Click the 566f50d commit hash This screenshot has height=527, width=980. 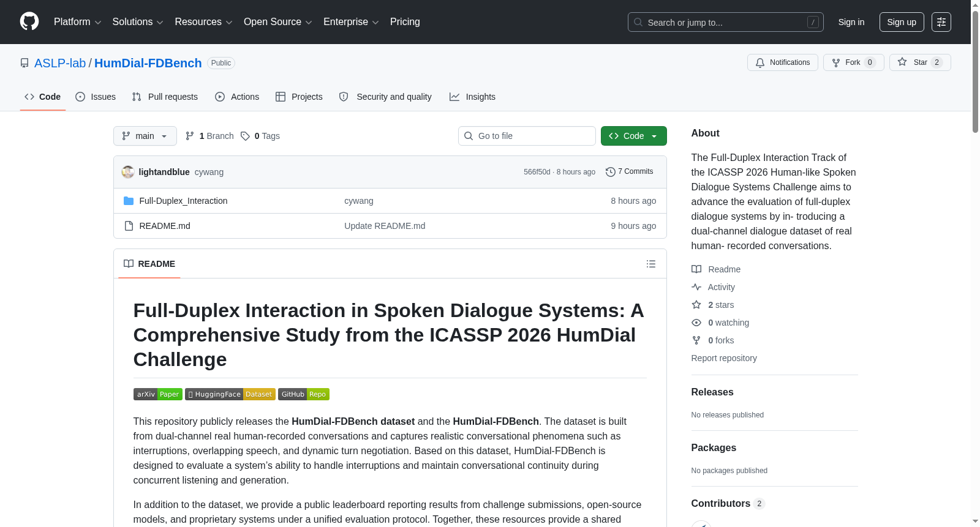(537, 172)
